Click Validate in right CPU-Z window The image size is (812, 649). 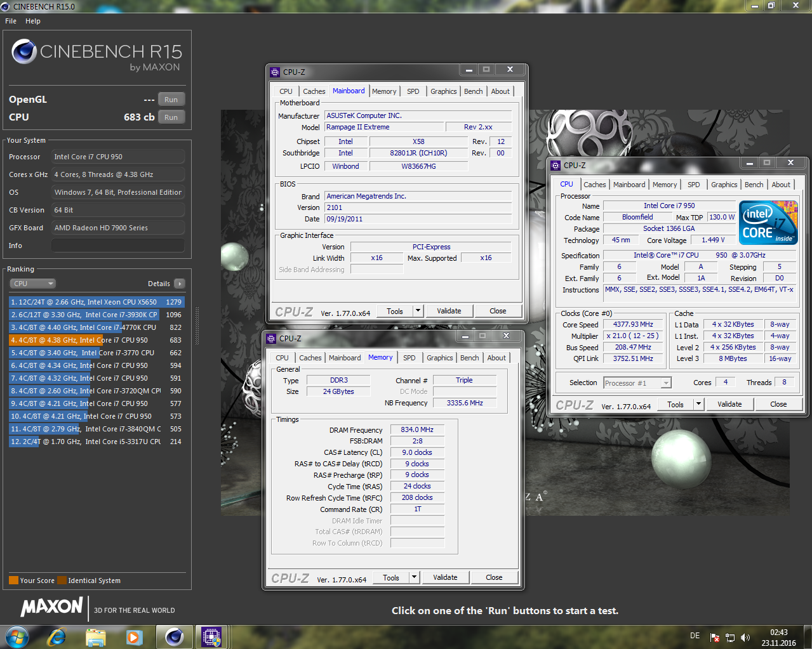click(729, 404)
